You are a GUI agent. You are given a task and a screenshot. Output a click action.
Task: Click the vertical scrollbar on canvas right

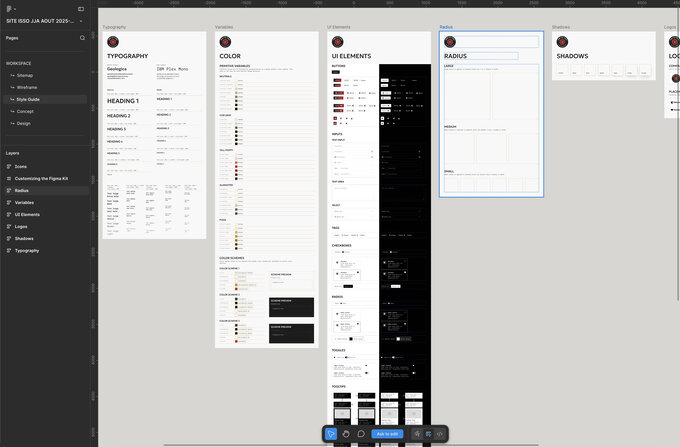678,154
